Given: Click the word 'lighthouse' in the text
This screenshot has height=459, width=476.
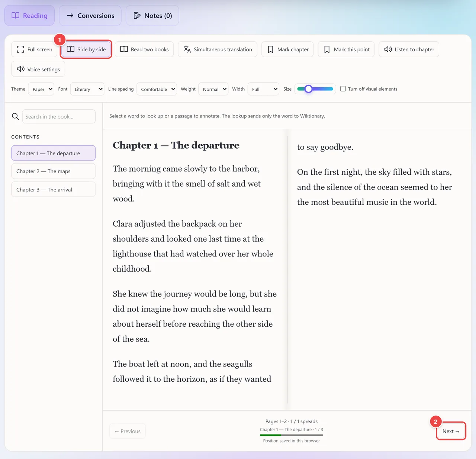Looking at the screenshot, I should pos(132,254).
